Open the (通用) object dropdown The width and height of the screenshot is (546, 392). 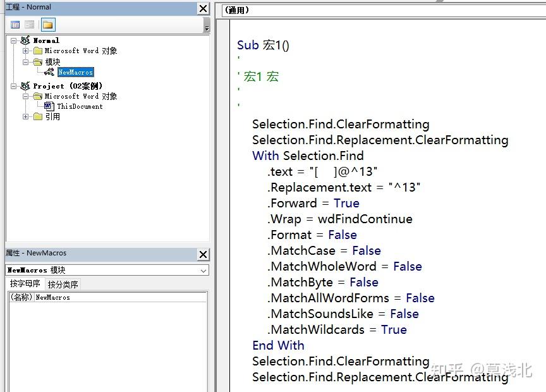[x=384, y=10]
